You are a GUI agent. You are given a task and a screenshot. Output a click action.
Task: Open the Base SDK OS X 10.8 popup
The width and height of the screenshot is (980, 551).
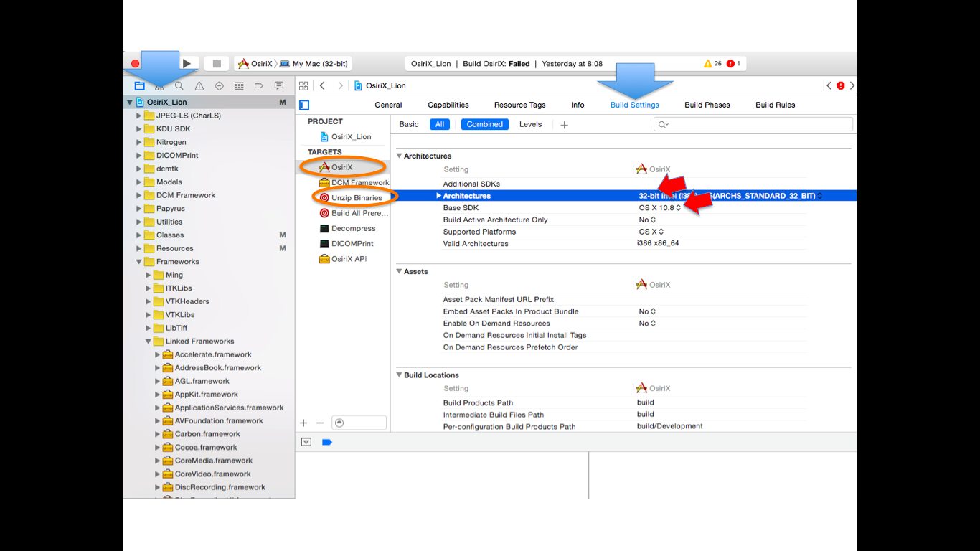pyautogui.click(x=659, y=208)
